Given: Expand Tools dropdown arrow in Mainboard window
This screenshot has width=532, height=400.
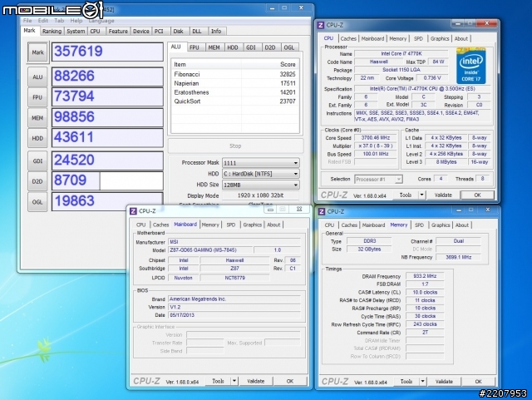Looking at the screenshot, I should coord(234,381).
